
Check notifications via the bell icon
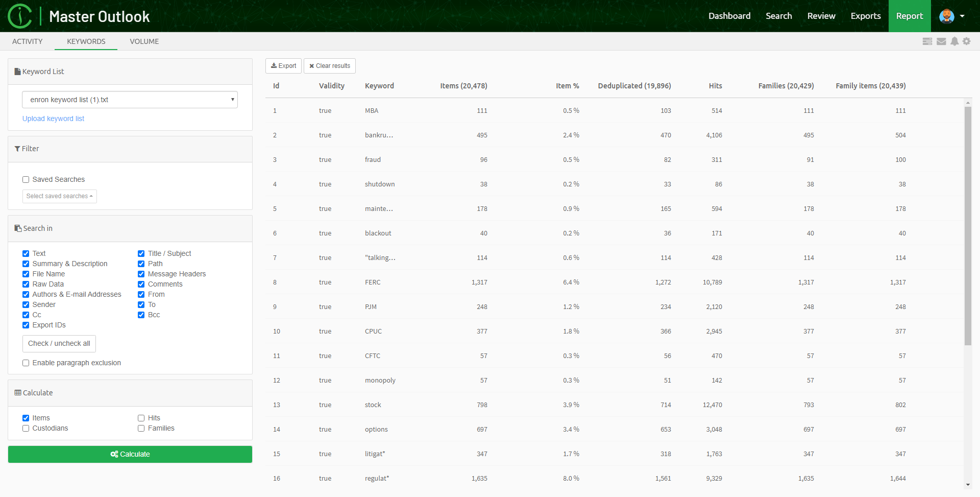pyautogui.click(x=954, y=41)
